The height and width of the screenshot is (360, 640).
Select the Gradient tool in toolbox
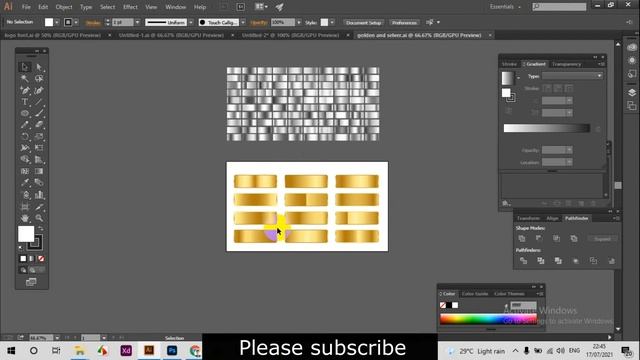(39, 171)
